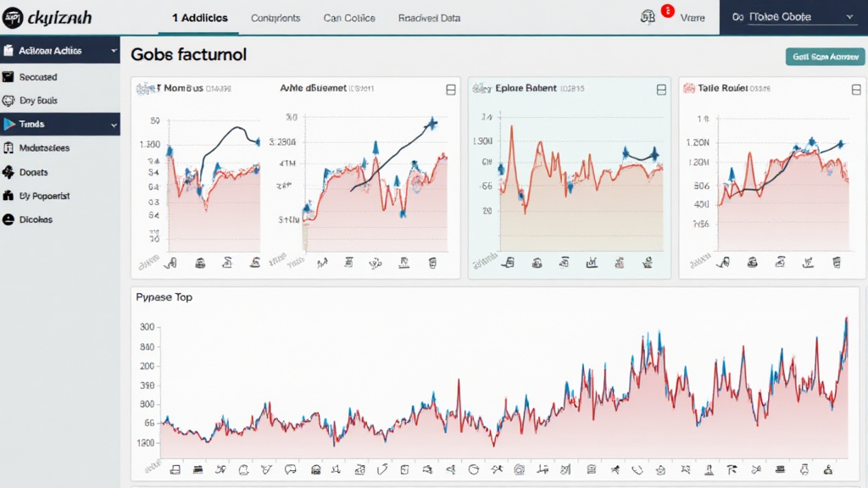Viewport: 868px width, 488px height.
Task: Toggle the Eplore Babent panel collapse box
Action: pyautogui.click(x=661, y=90)
